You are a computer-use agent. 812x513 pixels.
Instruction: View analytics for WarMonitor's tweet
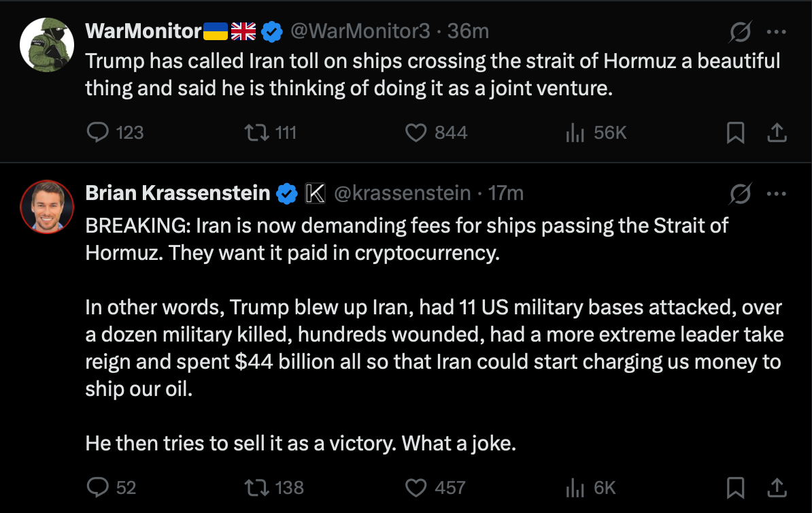pyautogui.click(x=575, y=132)
